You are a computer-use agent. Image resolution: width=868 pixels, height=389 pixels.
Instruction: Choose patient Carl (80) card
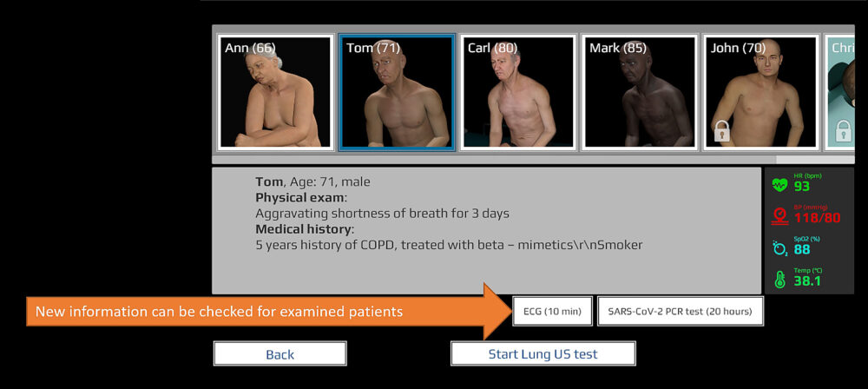(x=518, y=92)
